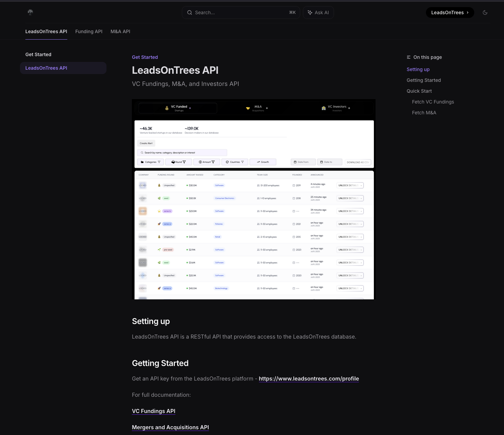
Task: Click Create Alert in screenshot
Action: 146,143
